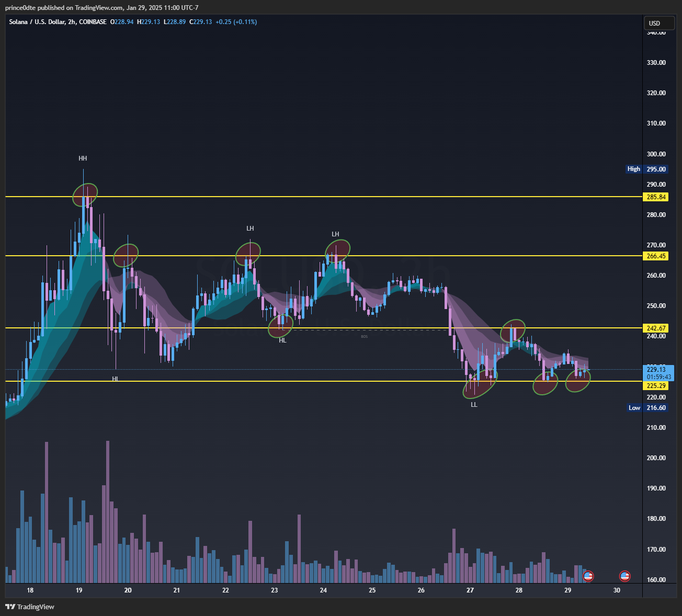
Task: Click date 21 on time axis
Action: (x=177, y=590)
